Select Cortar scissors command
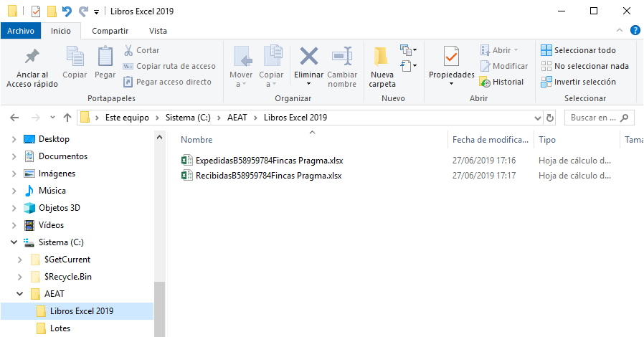 [142, 50]
